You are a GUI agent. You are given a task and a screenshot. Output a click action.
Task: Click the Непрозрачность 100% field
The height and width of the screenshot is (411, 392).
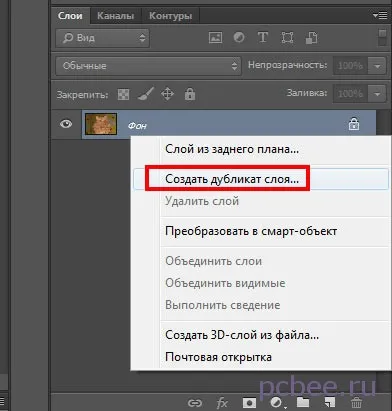[x=350, y=66]
